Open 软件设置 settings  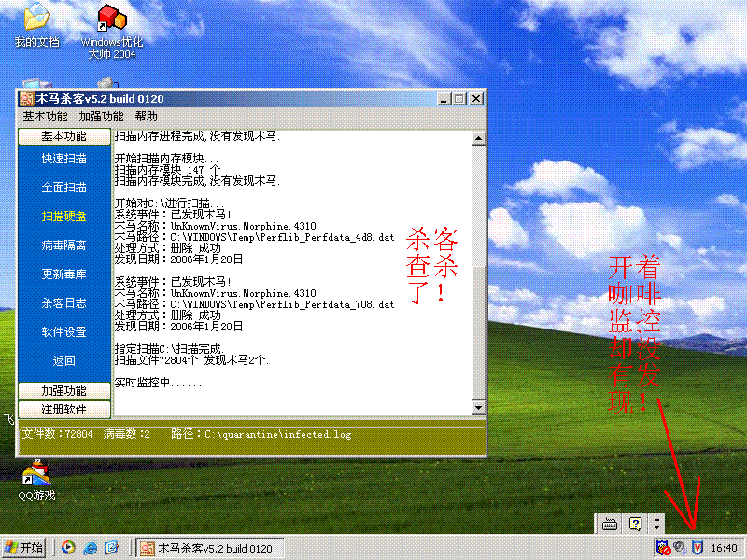click(63, 332)
